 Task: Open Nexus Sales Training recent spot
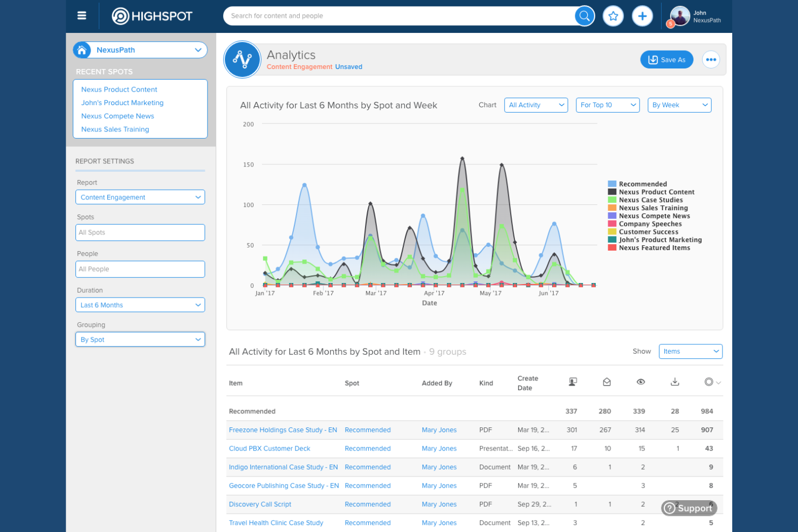(x=115, y=129)
